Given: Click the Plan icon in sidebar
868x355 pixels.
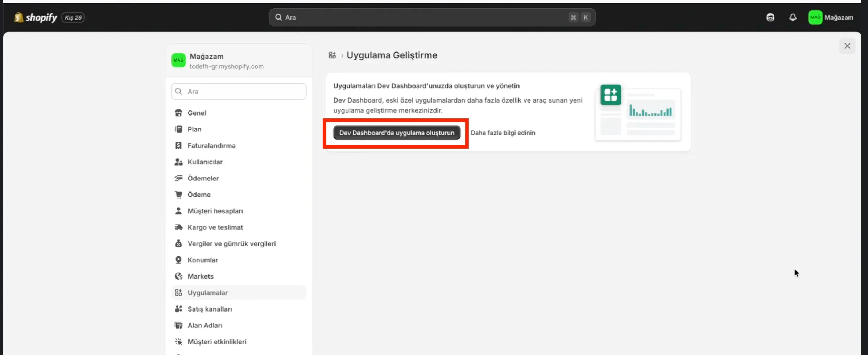Looking at the screenshot, I should click(178, 129).
